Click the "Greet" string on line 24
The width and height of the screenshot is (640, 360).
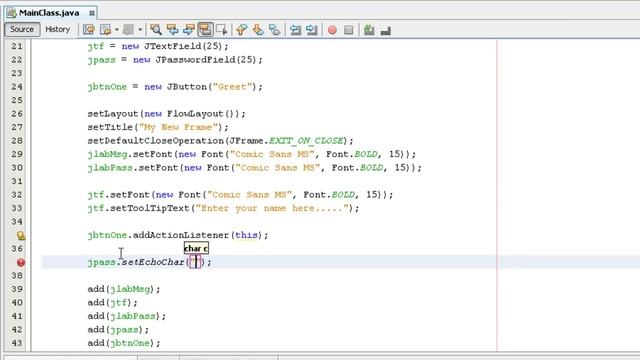[x=232, y=87]
